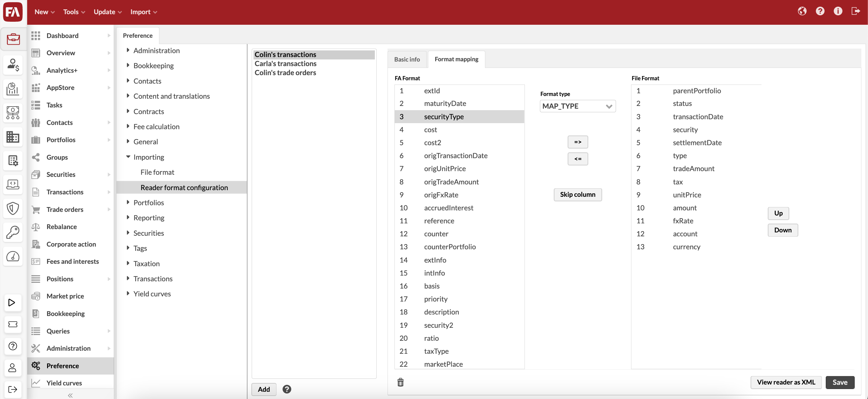Select parentPortfolio in File Format list
The height and width of the screenshot is (399, 868).
tap(696, 91)
